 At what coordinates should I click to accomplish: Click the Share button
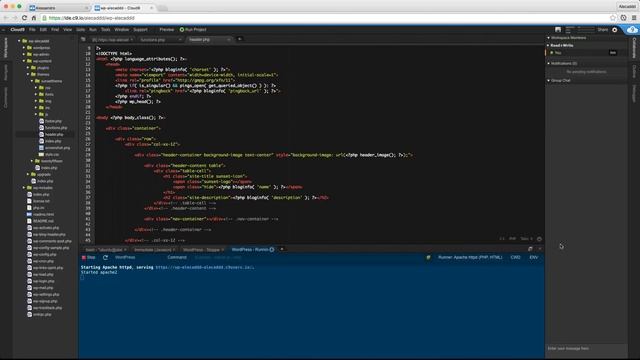click(603, 29)
